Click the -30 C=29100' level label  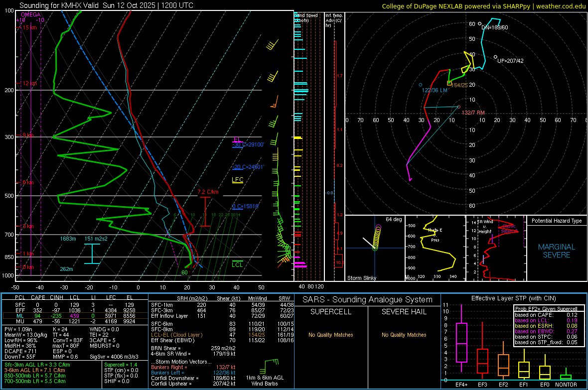coord(248,144)
